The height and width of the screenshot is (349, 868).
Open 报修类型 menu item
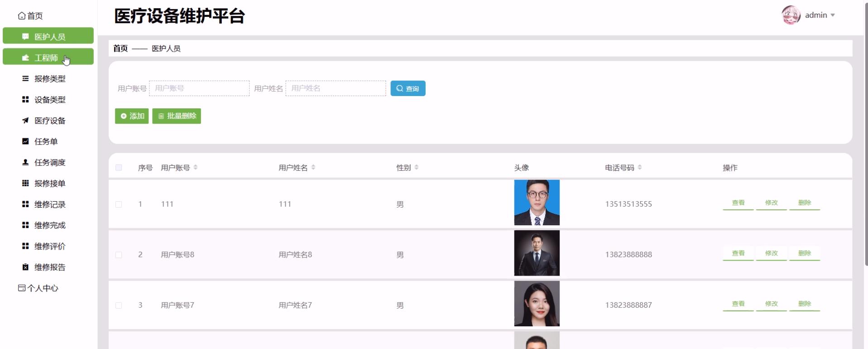tap(48, 78)
